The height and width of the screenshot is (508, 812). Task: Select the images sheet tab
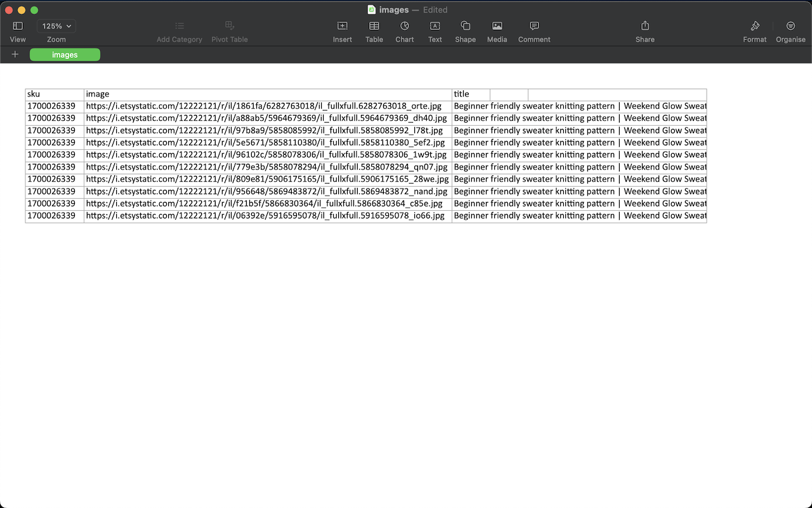[x=65, y=55]
